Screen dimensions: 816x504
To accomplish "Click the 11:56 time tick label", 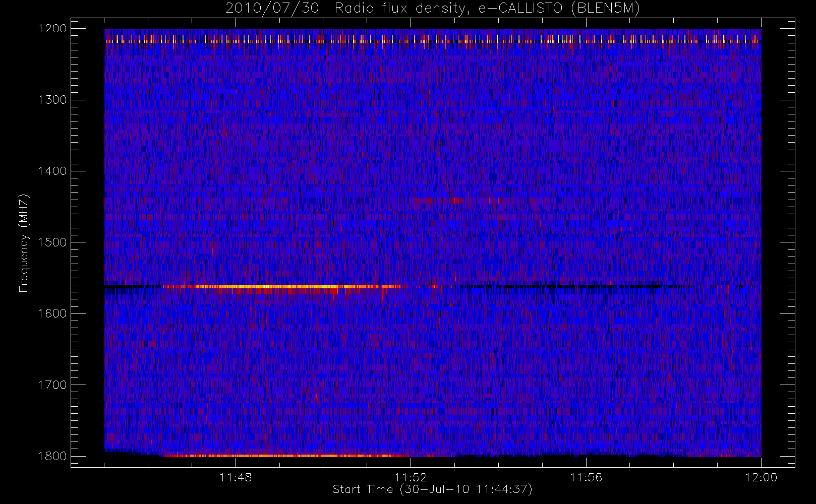I will (x=586, y=477).
